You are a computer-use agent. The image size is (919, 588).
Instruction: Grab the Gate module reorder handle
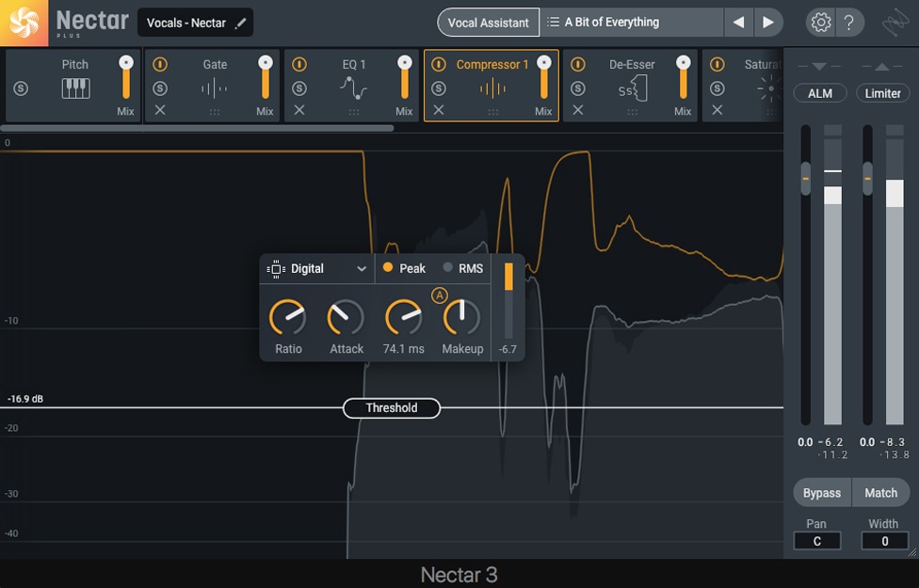[215, 112]
